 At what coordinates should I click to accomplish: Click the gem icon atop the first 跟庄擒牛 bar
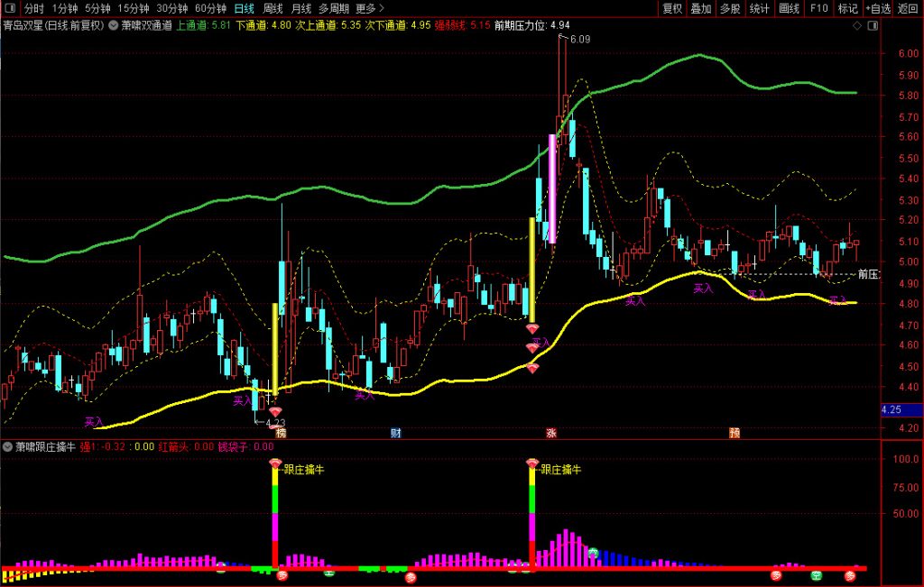[x=276, y=463]
